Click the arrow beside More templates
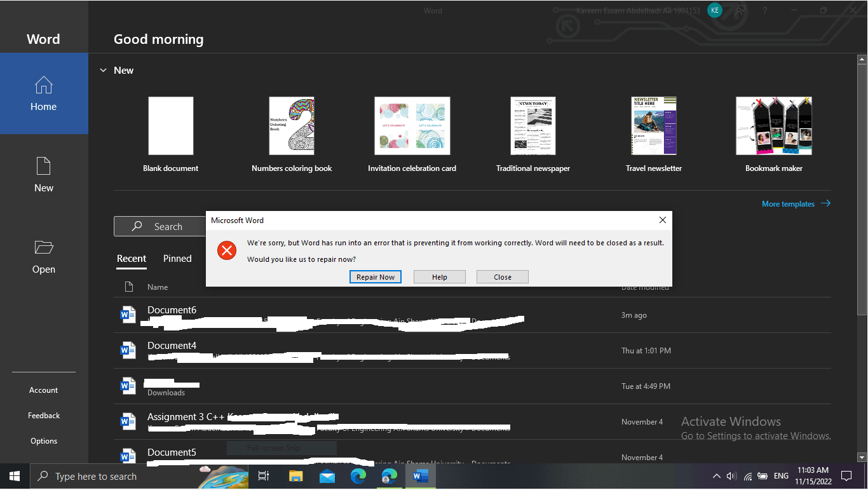Screen dimensions: 868x490 pyautogui.click(x=825, y=203)
